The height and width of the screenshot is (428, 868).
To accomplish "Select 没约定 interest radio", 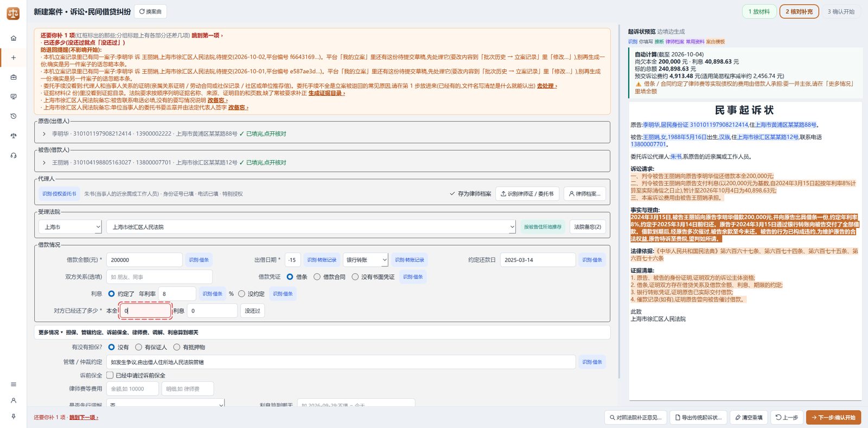I will 241,294.
